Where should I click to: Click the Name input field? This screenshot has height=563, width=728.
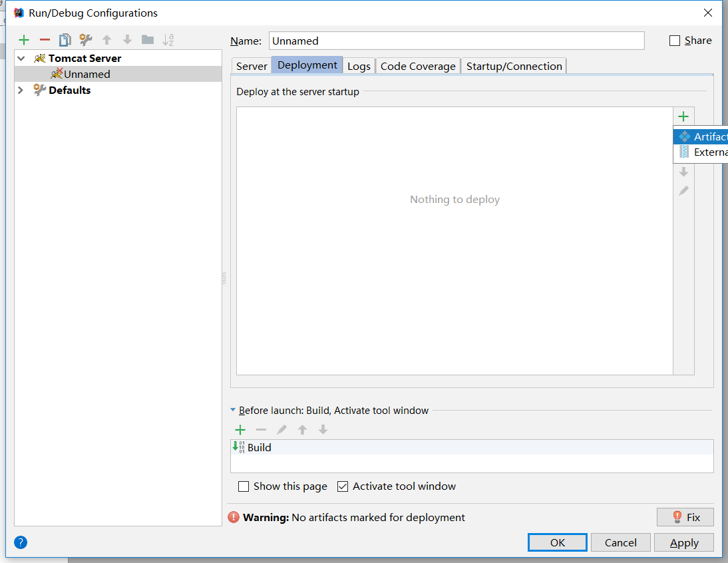[456, 41]
